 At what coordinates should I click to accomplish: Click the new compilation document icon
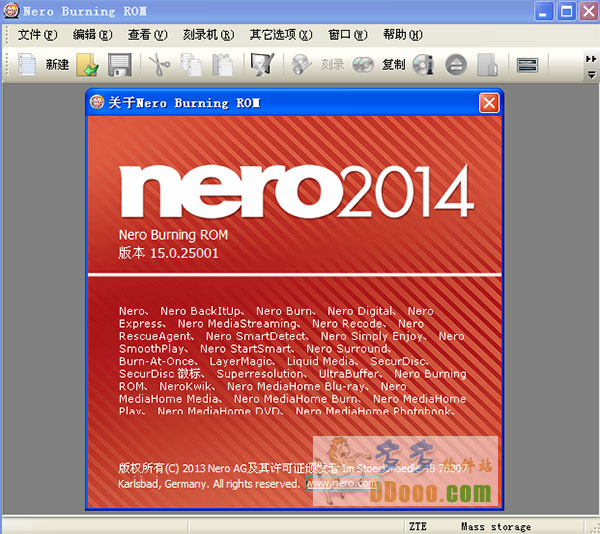27,64
